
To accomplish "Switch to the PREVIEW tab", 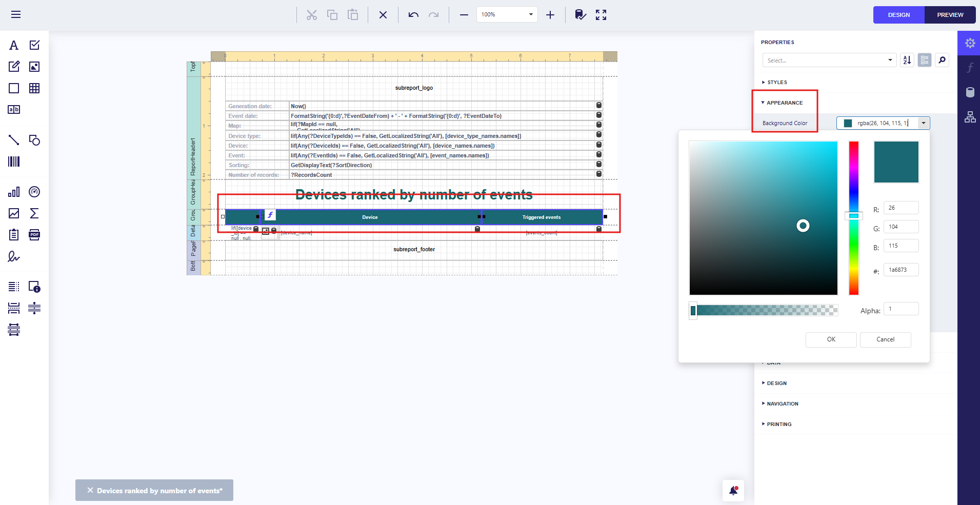I will pos(950,15).
